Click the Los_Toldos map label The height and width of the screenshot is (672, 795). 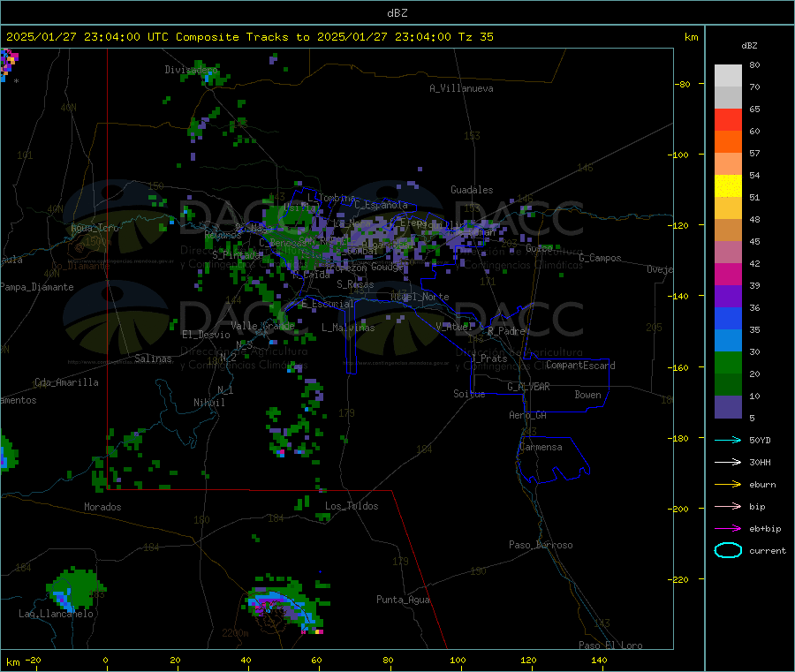[x=352, y=506]
